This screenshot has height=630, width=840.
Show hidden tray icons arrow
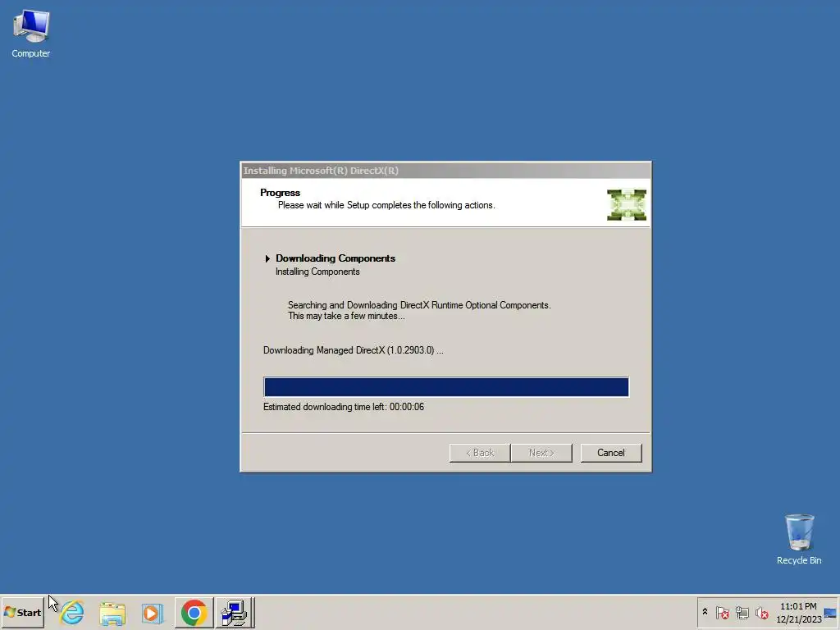click(x=705, y=612)
